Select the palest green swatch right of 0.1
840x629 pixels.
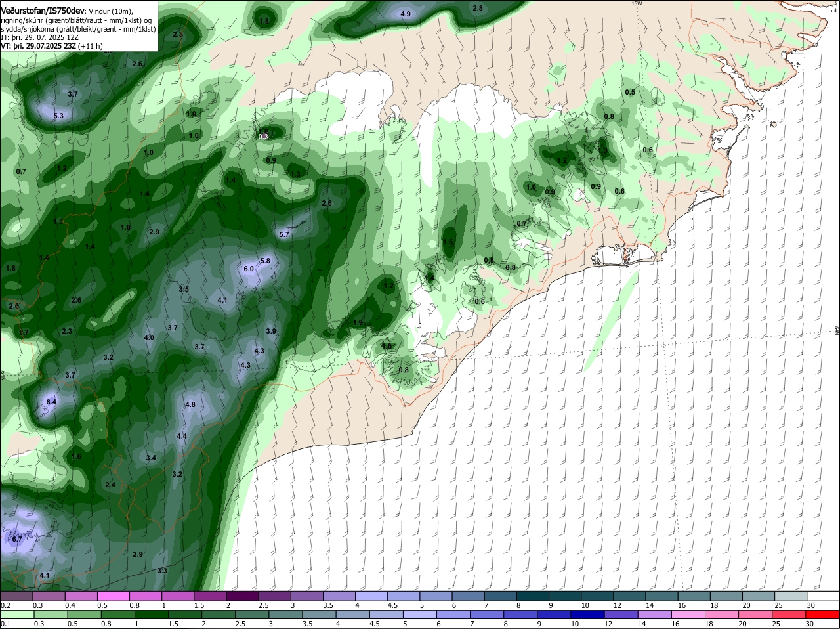tap(16, 615)
